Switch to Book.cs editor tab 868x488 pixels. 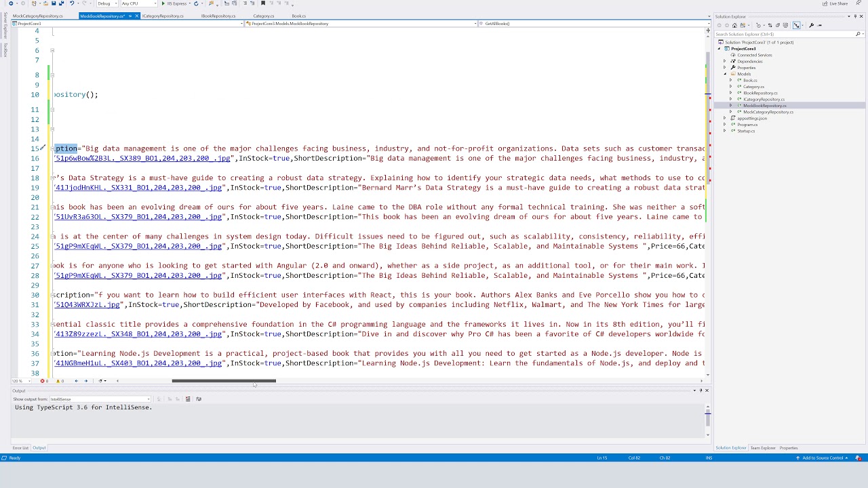[299, 16]
